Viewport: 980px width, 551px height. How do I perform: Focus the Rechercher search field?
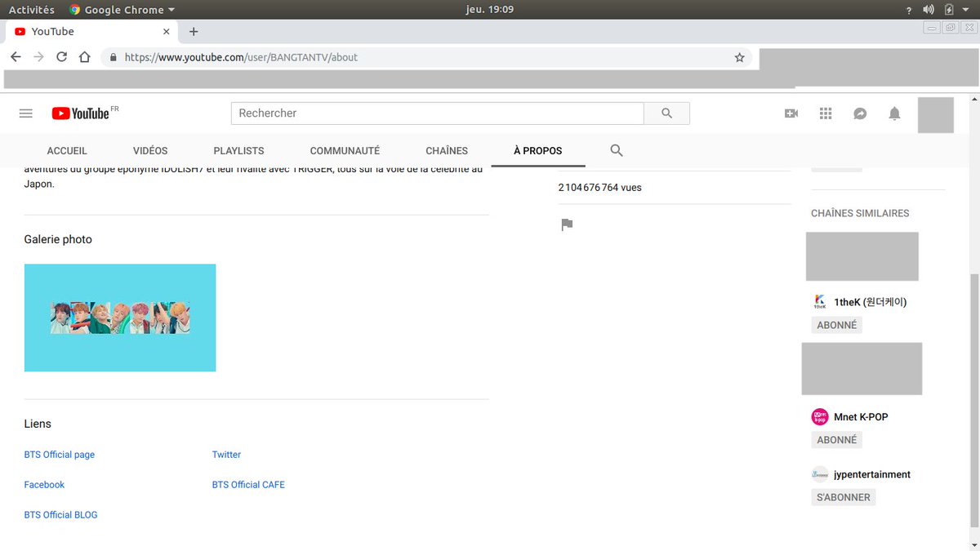tap(438, 113)
